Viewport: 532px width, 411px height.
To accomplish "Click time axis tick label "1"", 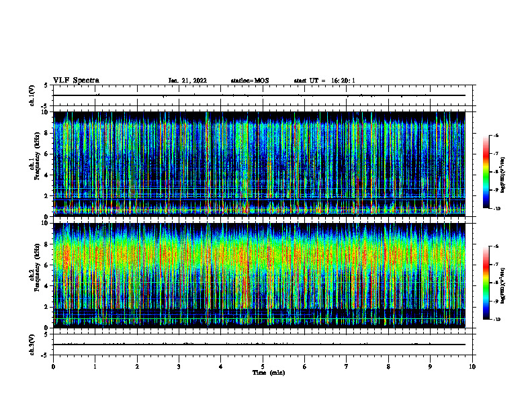I will [x=95, y=367].
